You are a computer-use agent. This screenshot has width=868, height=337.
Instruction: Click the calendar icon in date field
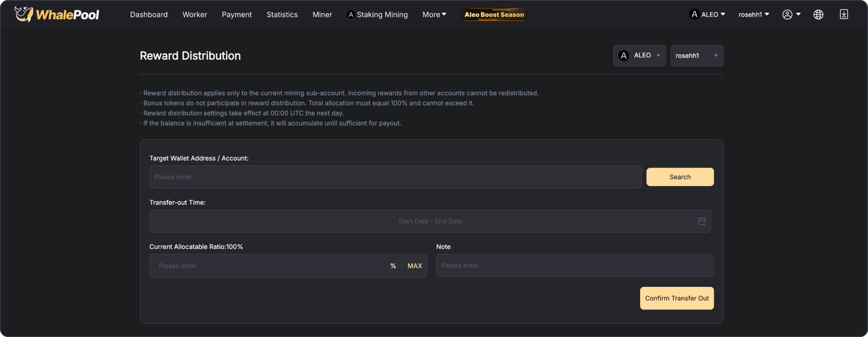pyautogui.click(x=702, y=221)
